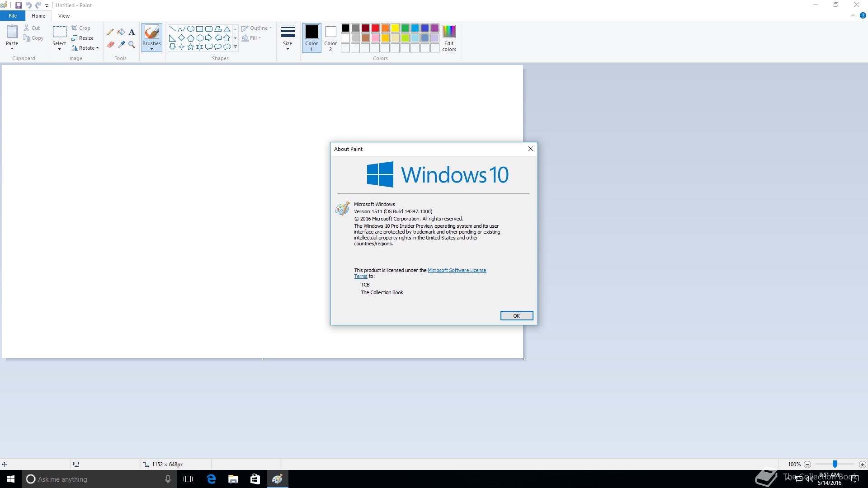The width and height of the screenshot is (868, 488).
Task: Click the Windows Start button
Action: [11, 479]
